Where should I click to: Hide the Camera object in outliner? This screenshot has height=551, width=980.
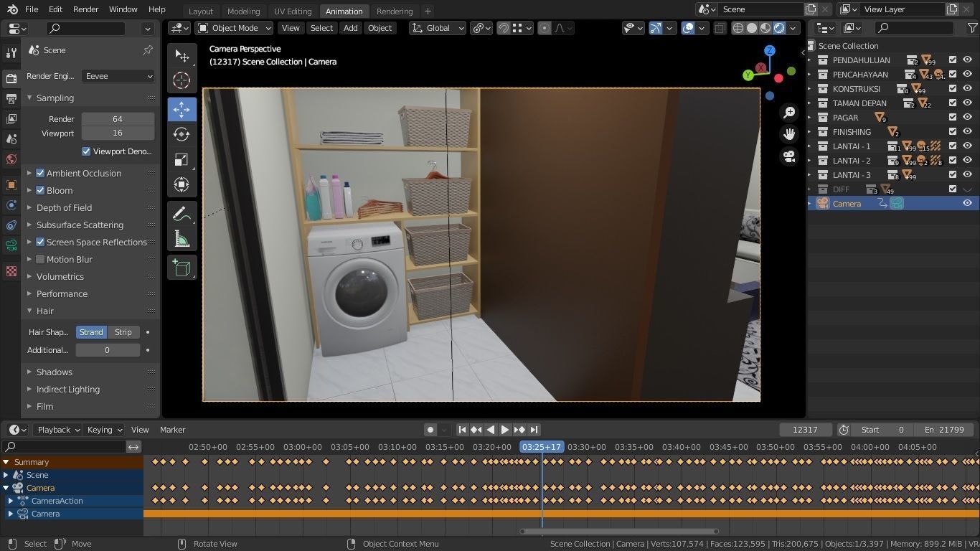[x=967, y=204]
